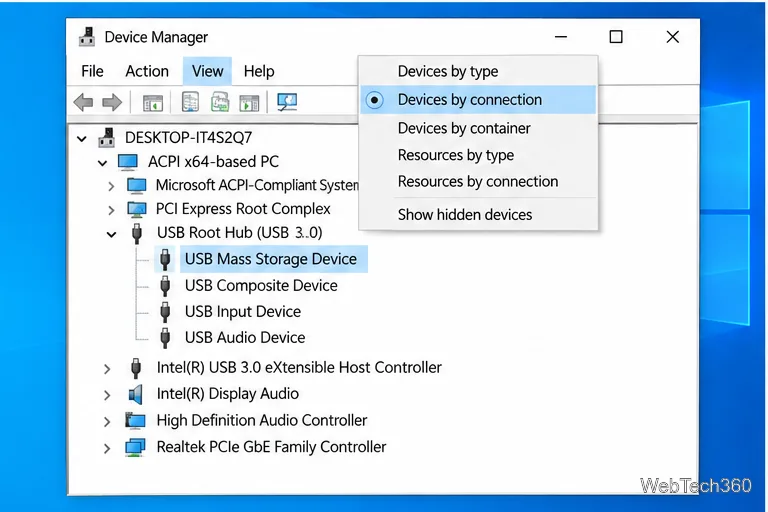Expand the Intel(R) Display Audio node

coord(107,395)
